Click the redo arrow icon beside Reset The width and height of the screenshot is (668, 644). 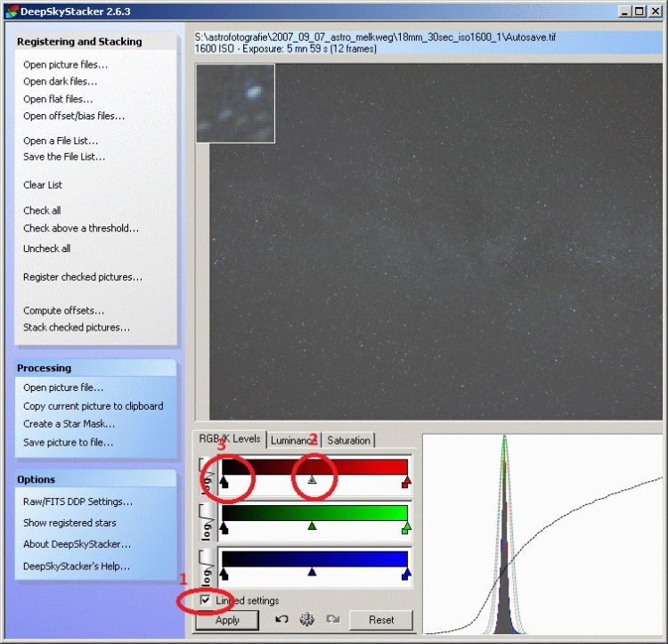[333, 618]
